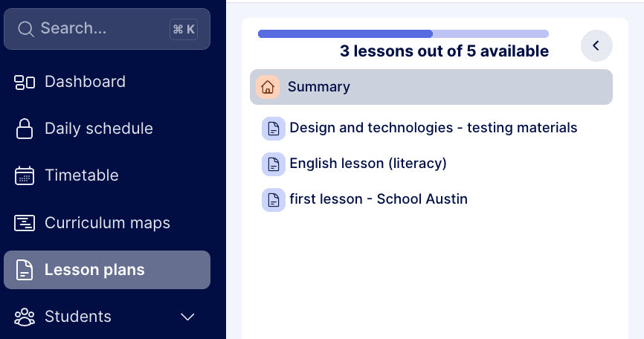Open the English lesson (literacy) plan
This screenshot has height=339, width=644.
tap(367, 164)
